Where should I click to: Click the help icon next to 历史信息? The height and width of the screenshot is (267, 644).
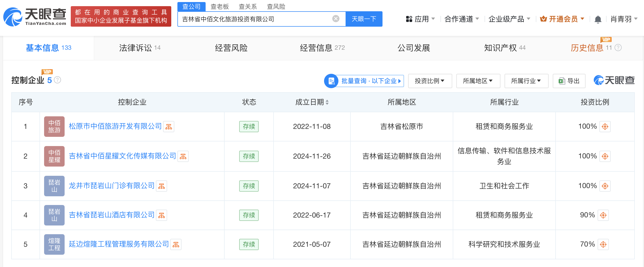tap(618, 48)
